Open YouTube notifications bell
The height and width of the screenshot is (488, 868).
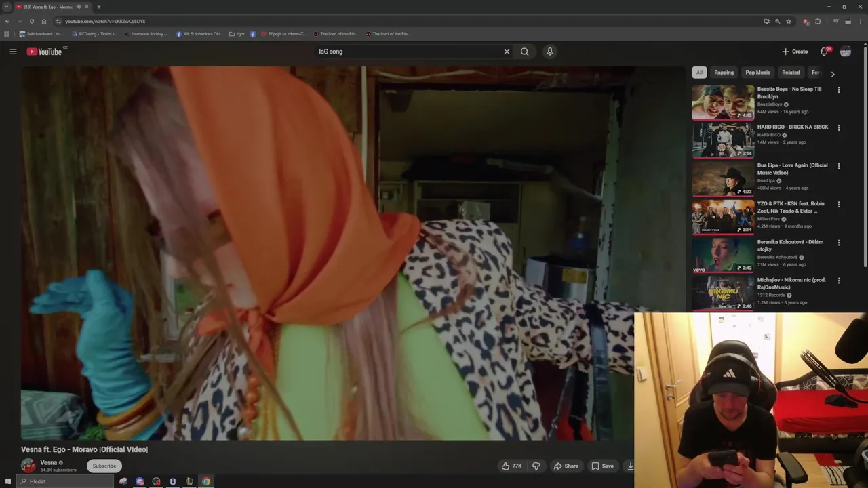(x=825, y=52)
